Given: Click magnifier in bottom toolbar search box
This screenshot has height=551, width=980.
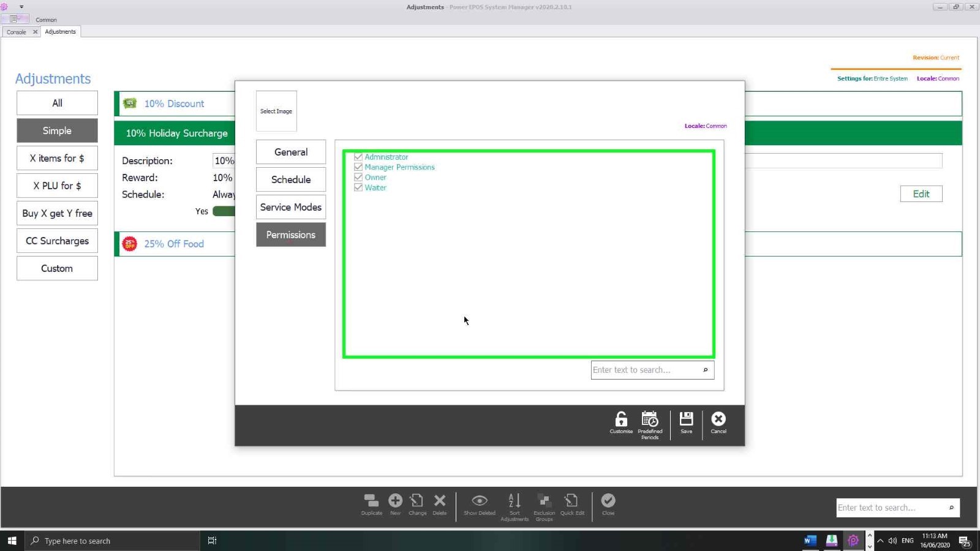Looking at the screenshot, I should 951,508.
